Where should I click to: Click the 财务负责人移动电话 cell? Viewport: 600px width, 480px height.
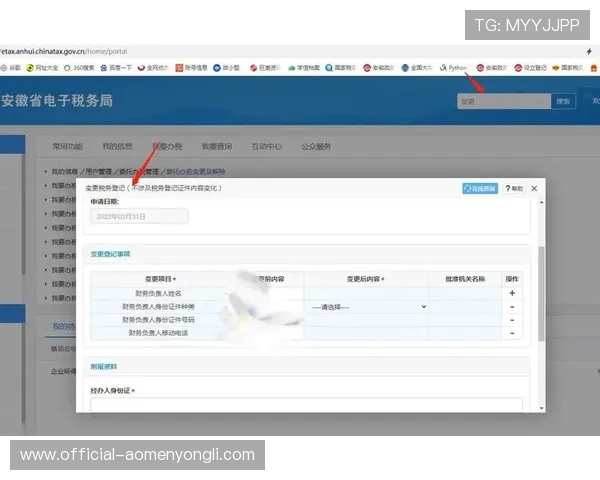click(158, 333)
